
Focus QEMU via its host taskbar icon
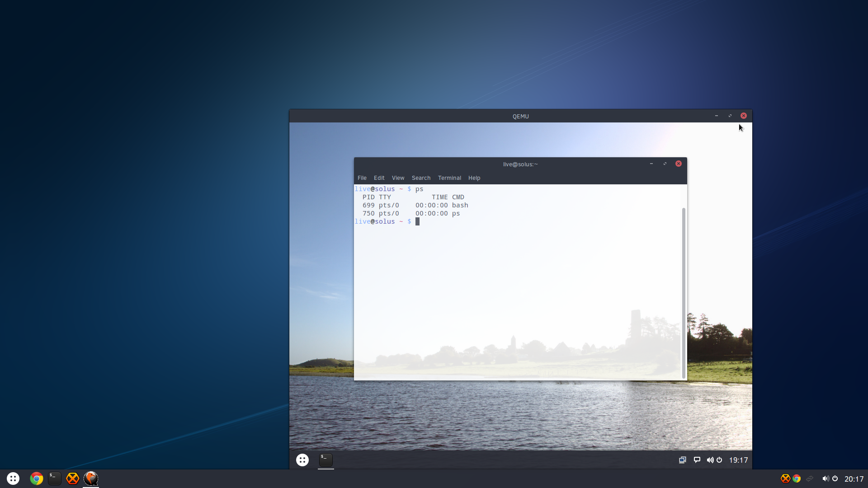[x=91, y=479]
